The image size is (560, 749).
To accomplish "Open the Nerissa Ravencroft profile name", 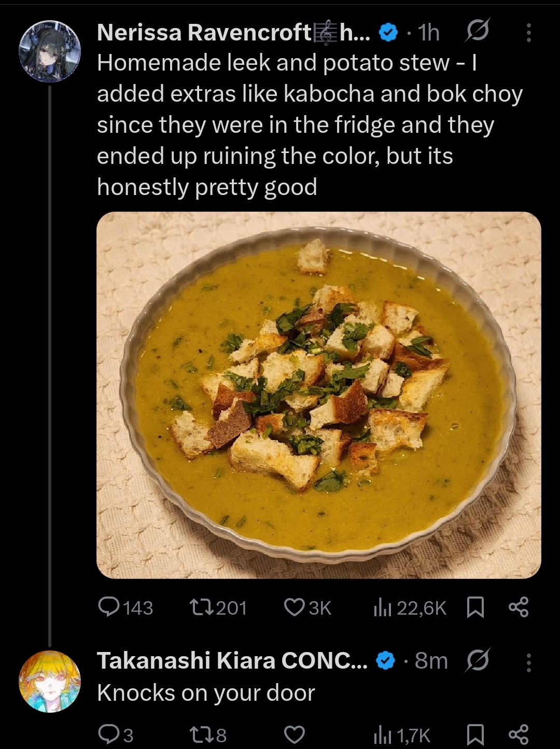I will point(203,33).
